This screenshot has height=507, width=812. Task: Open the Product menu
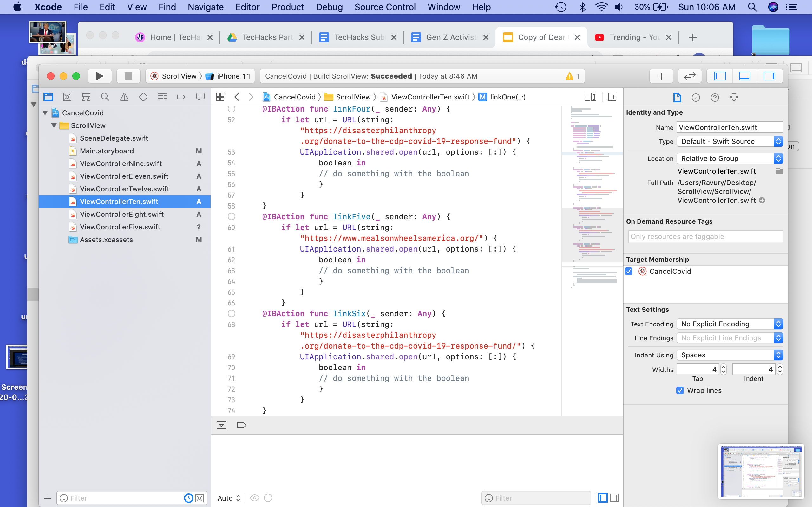[288, 7]
